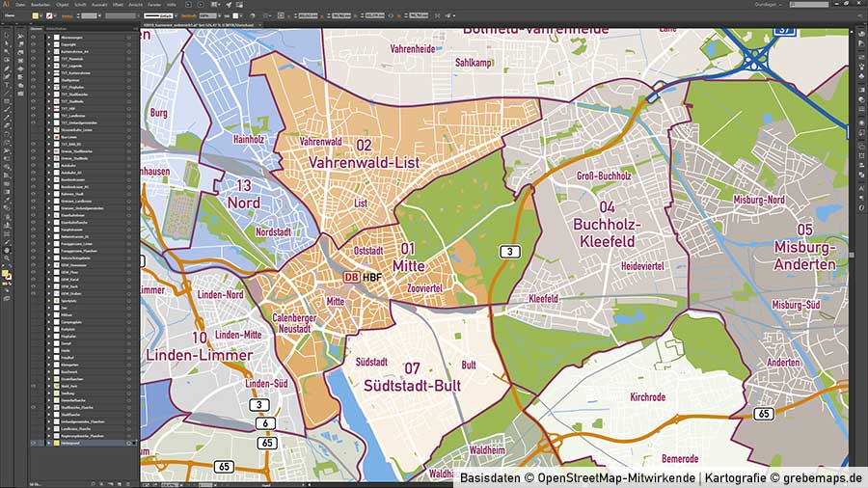Expand the Copyright layer
The width and height of the screenshot is (868, 488).
point(49,44)
